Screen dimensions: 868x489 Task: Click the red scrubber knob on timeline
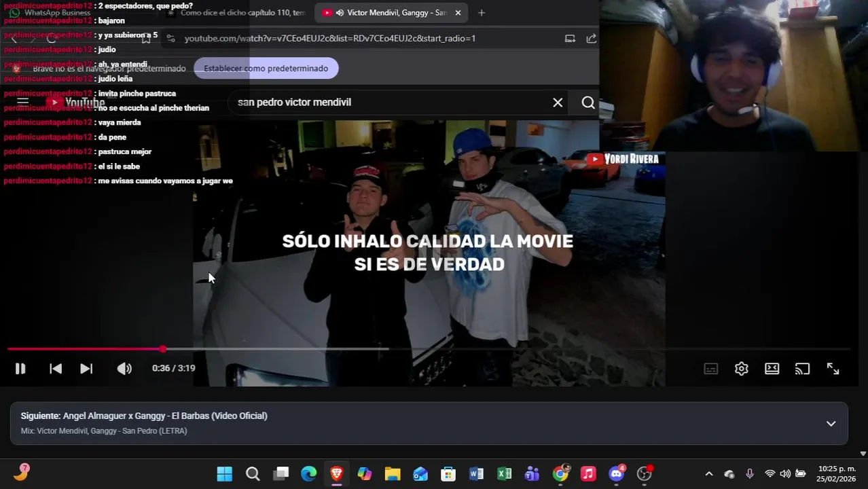tap(163, 349)
